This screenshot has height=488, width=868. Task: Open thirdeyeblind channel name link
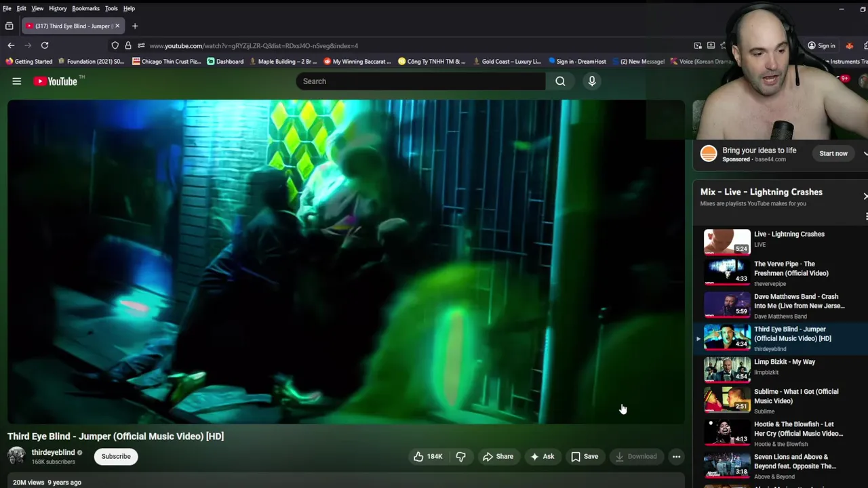(53, 452)
